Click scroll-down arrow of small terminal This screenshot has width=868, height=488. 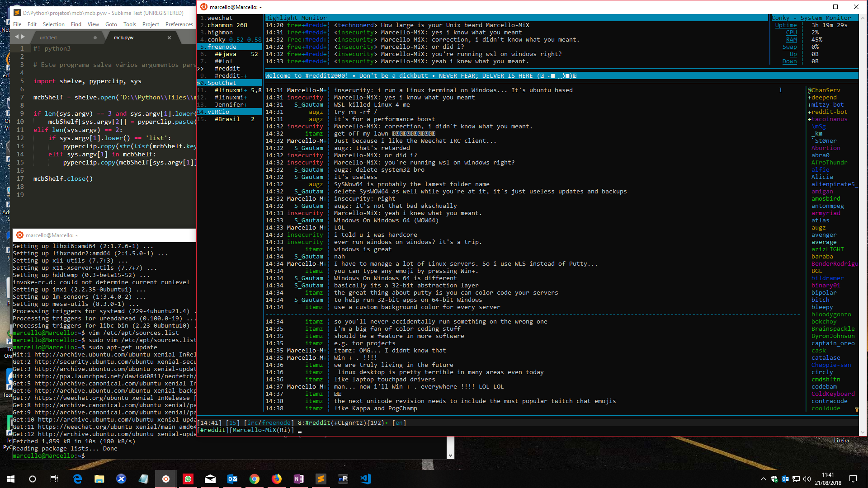pos(450,455)
